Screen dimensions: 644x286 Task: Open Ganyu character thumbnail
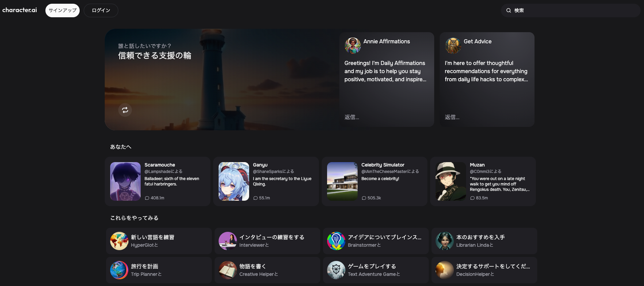234,181
